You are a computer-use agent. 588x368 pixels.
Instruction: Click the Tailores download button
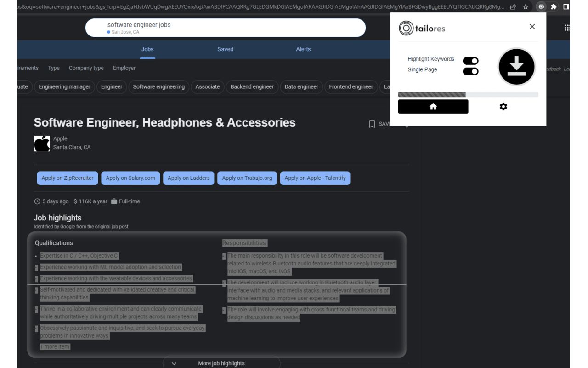(x=517, y=67)
